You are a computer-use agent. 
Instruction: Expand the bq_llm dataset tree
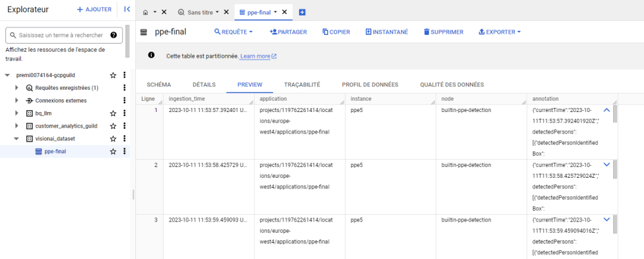[x=17, y=113]
